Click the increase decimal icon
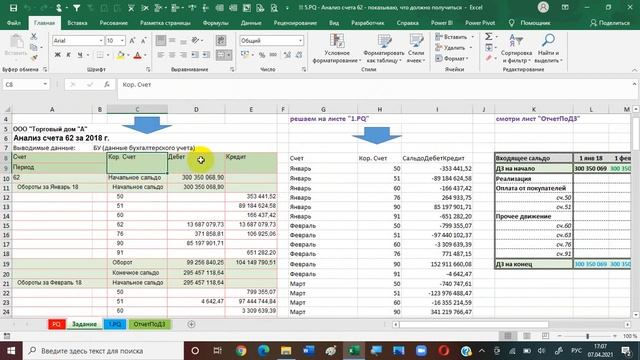 pyautogui.click(x=287, y=55)
